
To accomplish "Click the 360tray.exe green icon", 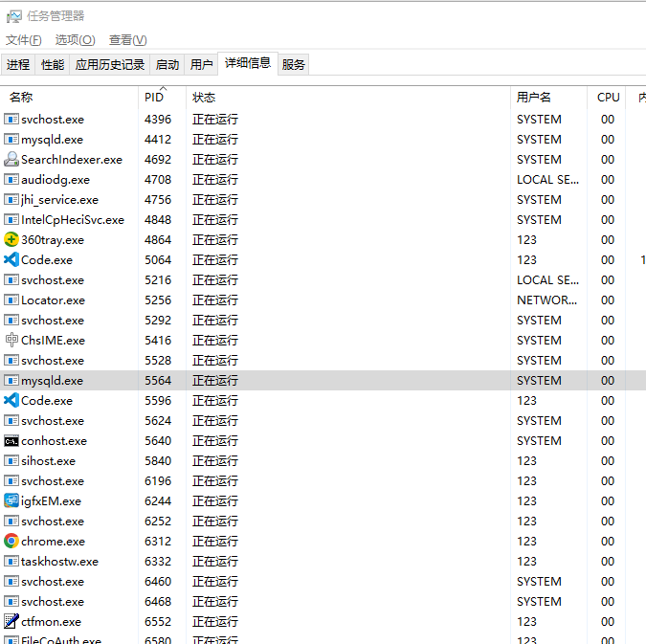I will [x=11, y=239].
